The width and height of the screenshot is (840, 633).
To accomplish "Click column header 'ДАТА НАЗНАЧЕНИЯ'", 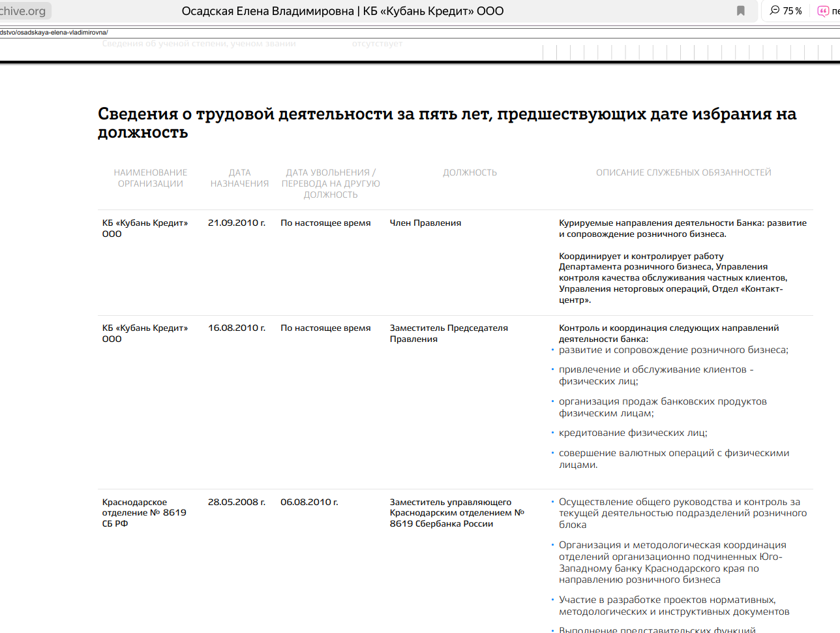I will tap(239, 178).
